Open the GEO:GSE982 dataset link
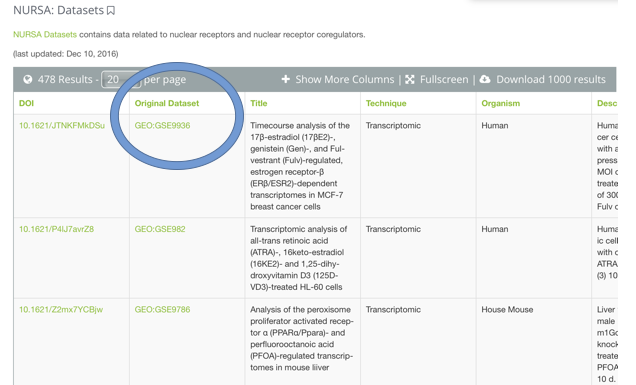The height and width of the screenshot is (385, 636). click(160, 229)
